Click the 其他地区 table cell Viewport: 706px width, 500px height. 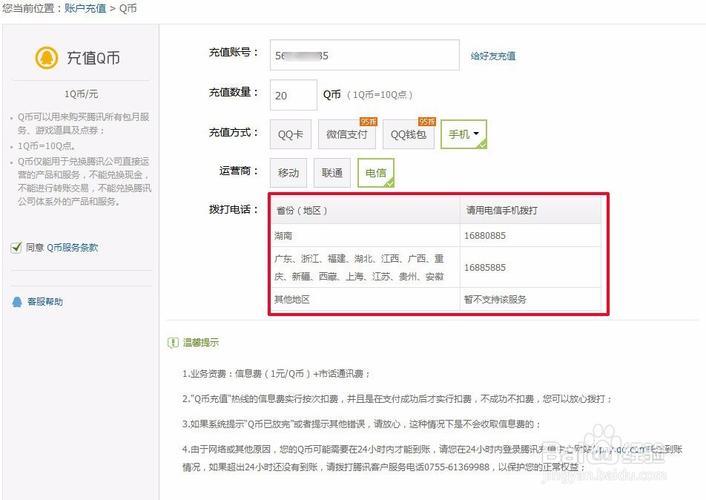(x=365, y=300)
